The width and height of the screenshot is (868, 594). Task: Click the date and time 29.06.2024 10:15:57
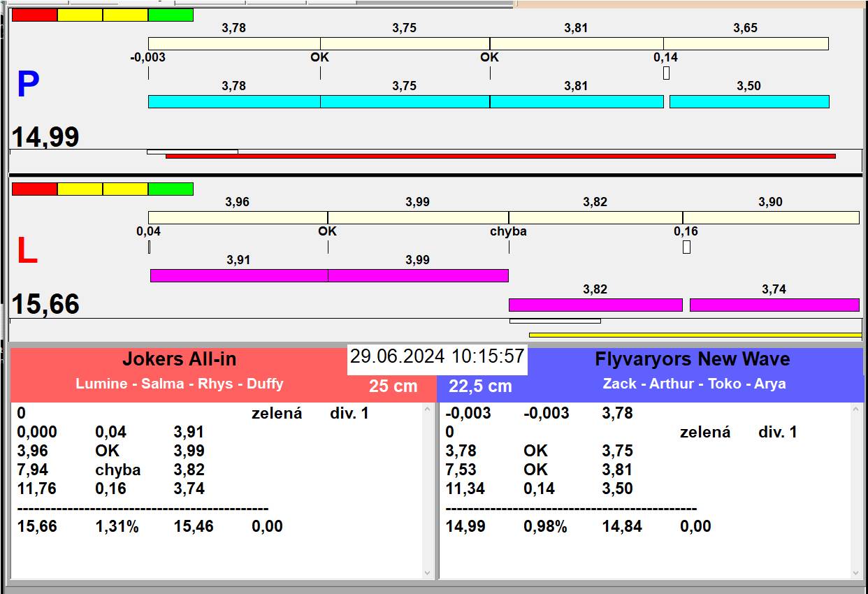(437, 356)
